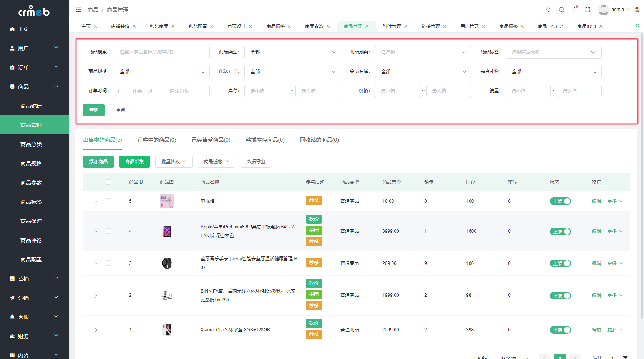Tick the checkbox for product ID 4
644x359 pixels.
109,231
